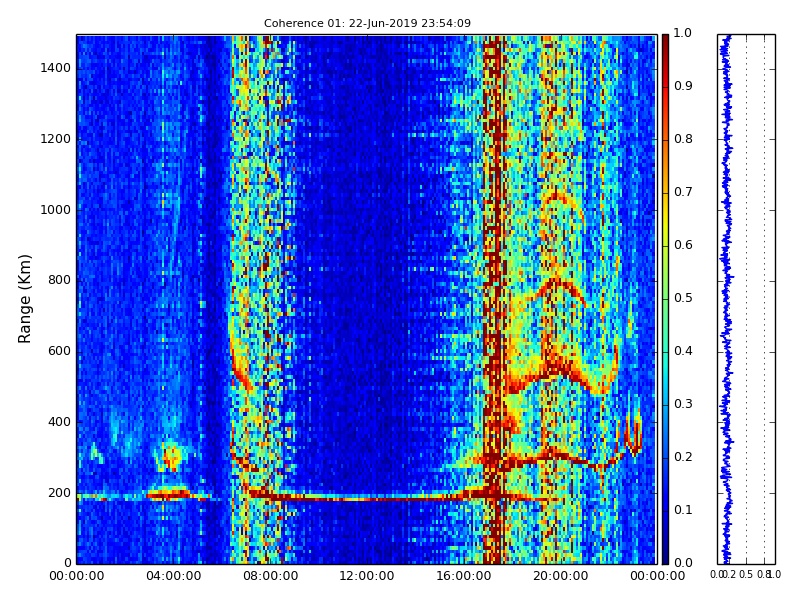Click the y-axis tick label 800
Image resolution: width=800 pixels, height=600 pixels.
pyautogui.click(x=59, y=280)
